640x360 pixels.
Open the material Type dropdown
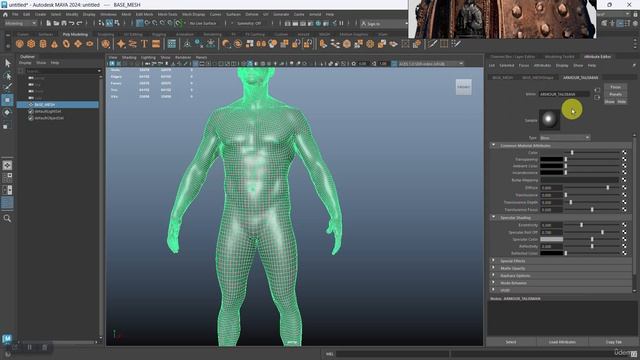pos(565,138)
